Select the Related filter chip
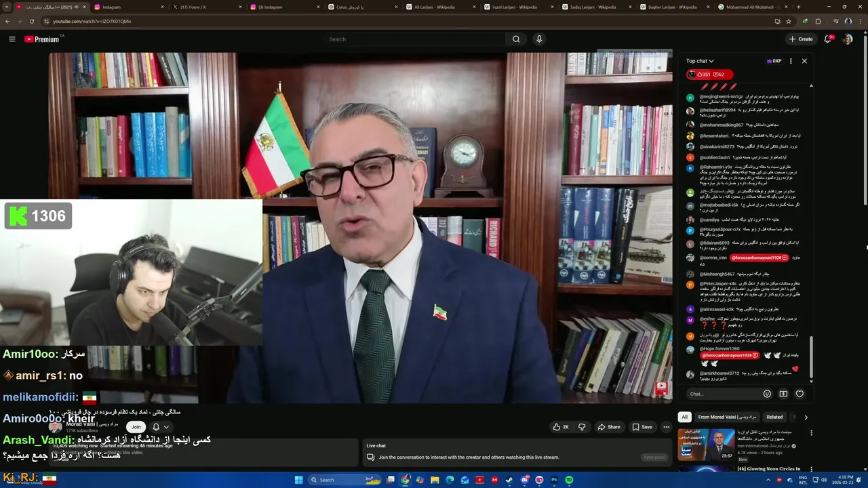Viewport: 868px width, 488px height. (774, 417)
